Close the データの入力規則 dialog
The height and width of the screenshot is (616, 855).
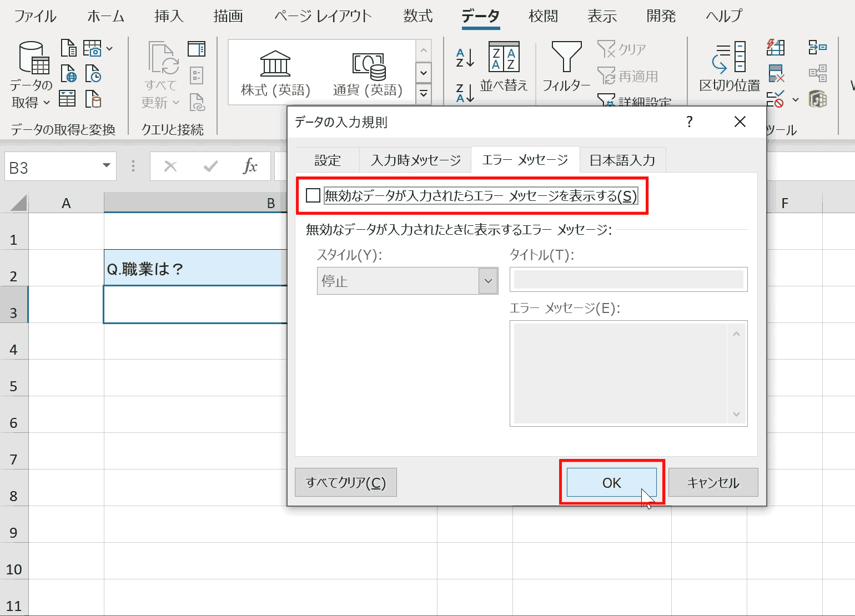740,122
